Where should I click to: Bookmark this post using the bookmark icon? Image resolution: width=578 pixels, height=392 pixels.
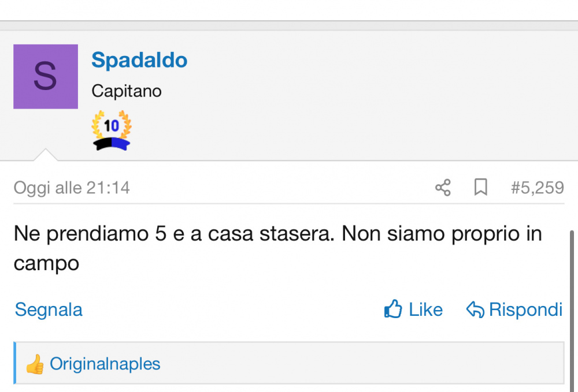coord(481,187)
